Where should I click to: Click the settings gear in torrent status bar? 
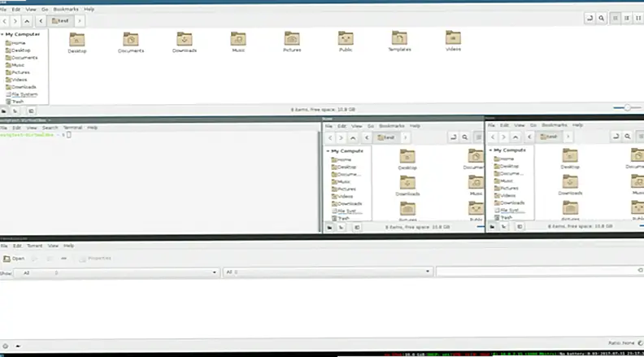[7, 344]
